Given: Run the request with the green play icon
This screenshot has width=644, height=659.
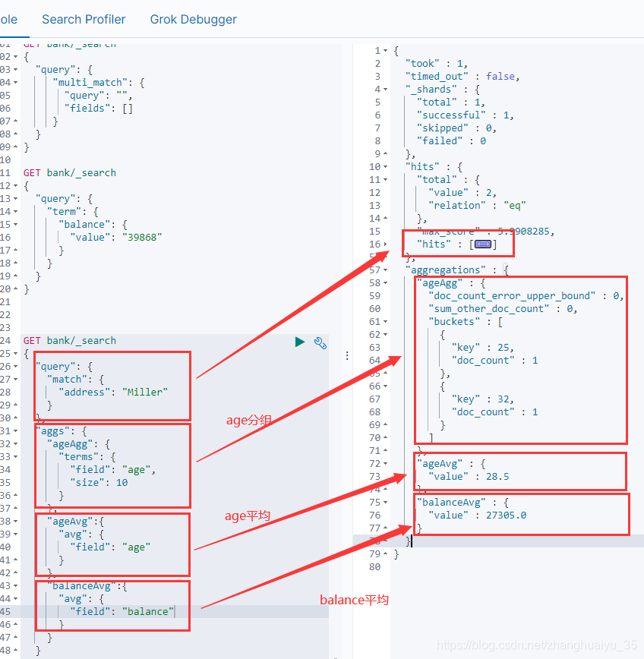Looking at the screenshot, I should (300, 342).
